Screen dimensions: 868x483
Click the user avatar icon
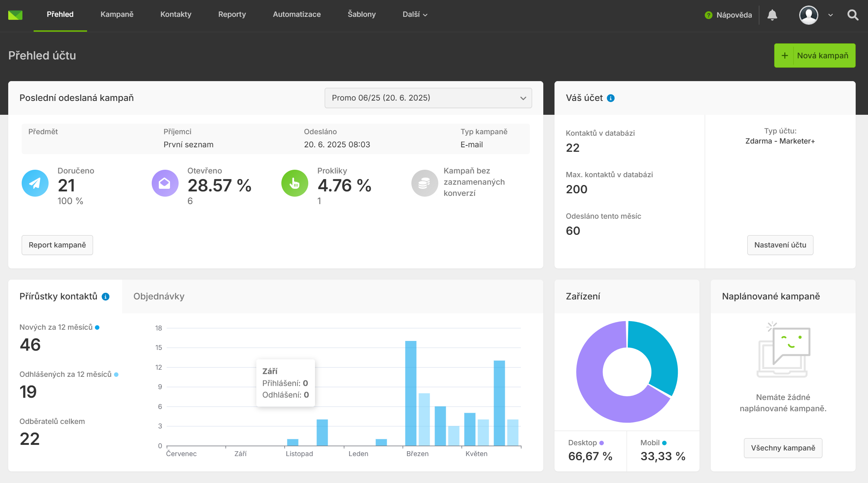[808, 15]
